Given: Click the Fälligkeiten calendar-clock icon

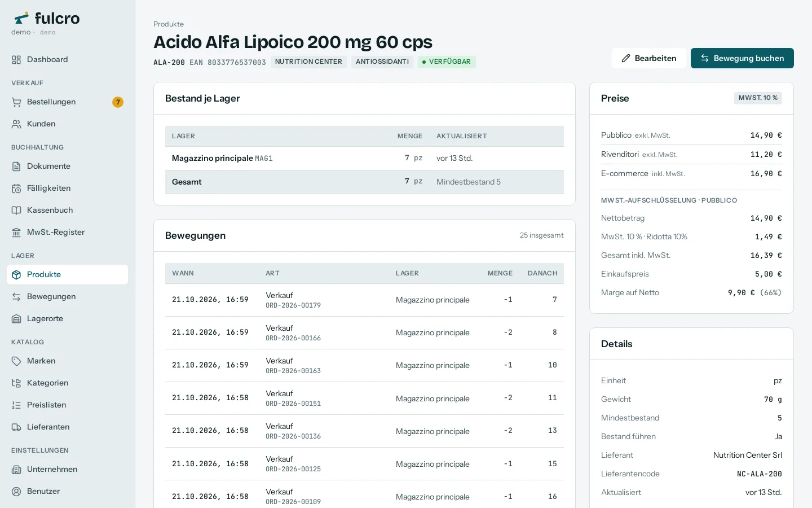Looking at the screenshot, I should [x=16, y=189].
